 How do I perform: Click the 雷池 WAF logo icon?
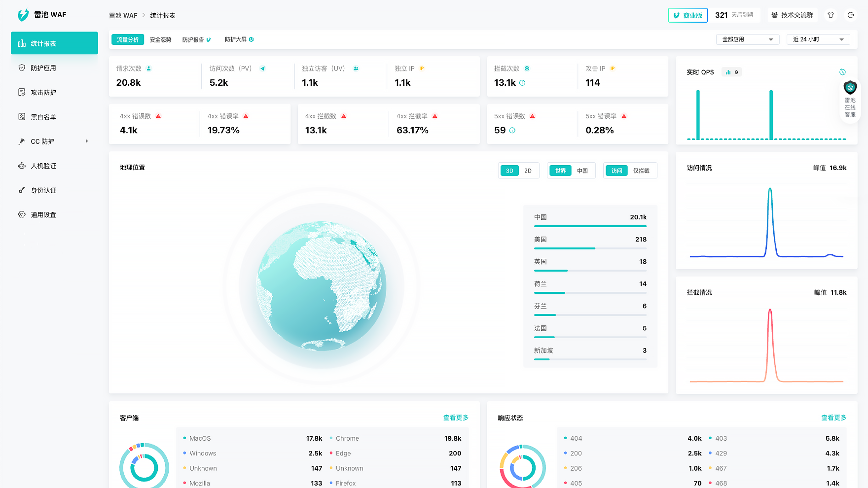(23, 15)
